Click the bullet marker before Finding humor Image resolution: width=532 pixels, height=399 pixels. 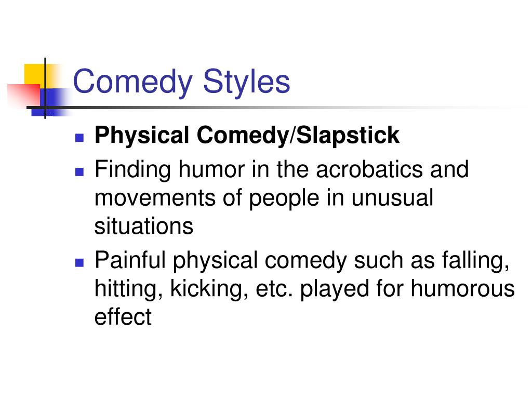[79, 171]
